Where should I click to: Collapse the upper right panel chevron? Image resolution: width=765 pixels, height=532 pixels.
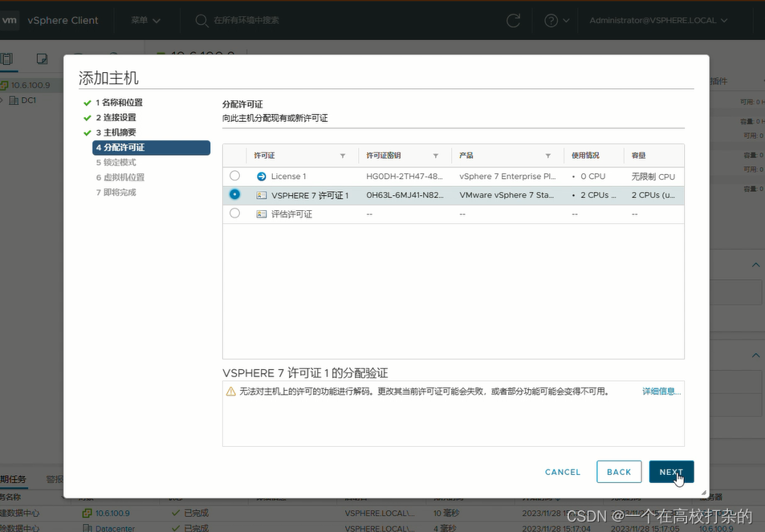pyautogui.click(x=755, y=265)
